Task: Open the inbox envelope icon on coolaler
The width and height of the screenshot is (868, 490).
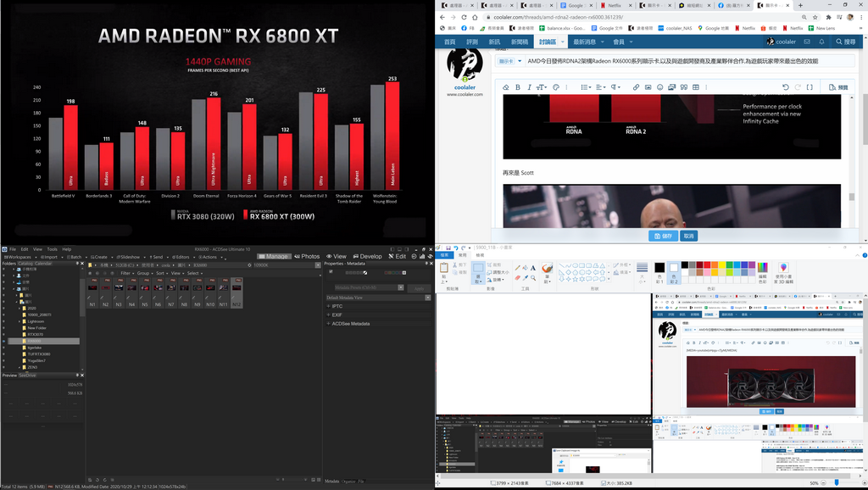Action: coord(807,42)
